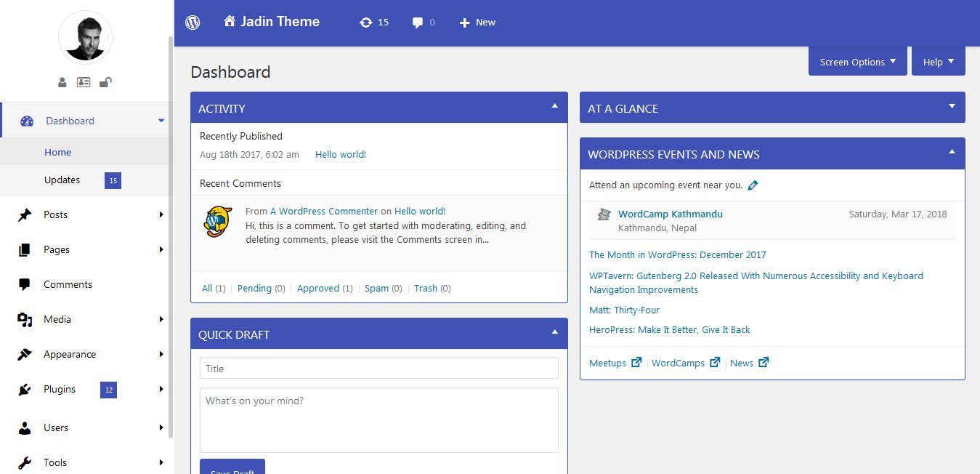Open Matt: Thirty-Four article
Viewport: 980px width, 474px height.
click(x=624, y=310)
